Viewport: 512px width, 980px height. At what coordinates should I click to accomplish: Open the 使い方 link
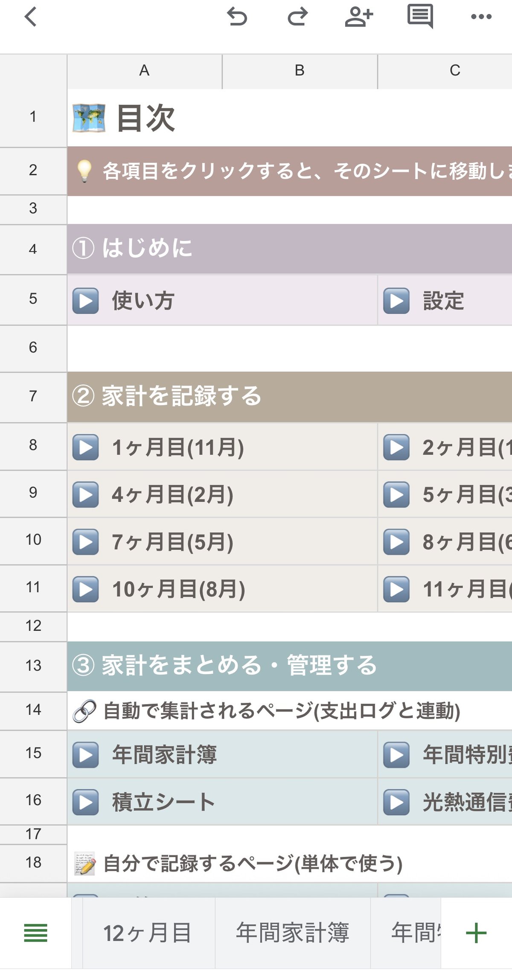[x=143, y=301]
